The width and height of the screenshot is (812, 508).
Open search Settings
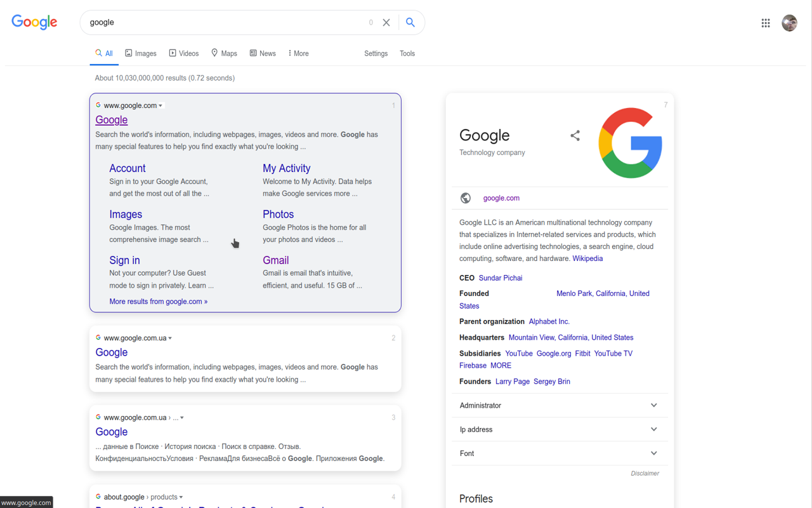tap(376, 53)
